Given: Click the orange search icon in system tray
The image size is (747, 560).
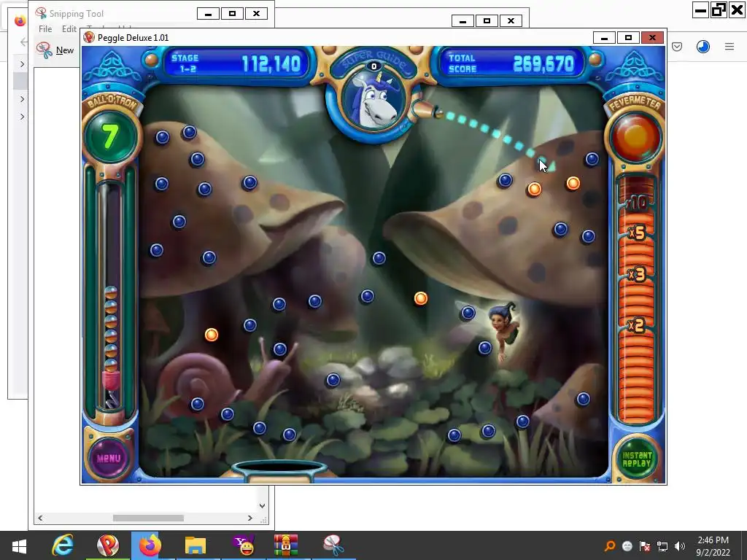Looking at the screenshot, I should coord(610,545).
